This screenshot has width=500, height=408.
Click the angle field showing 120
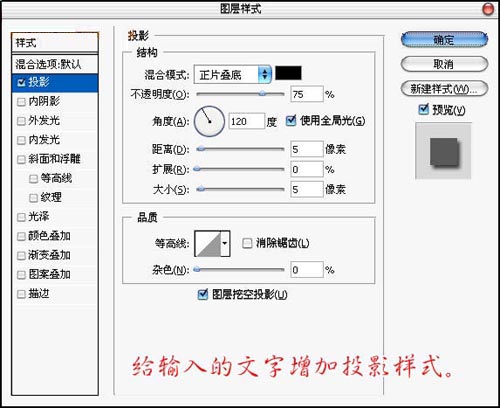pyautogui.click(x=246, y=121)
